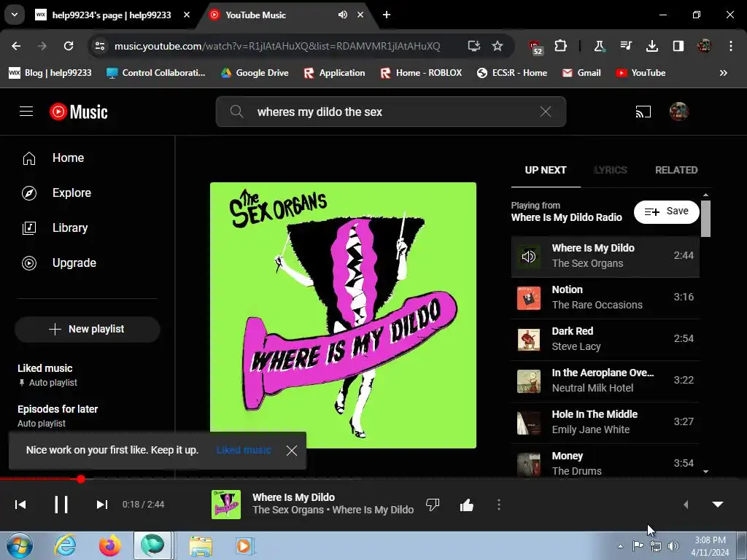The image size is (747, 560).
Task: Switch to the UP NEXT tab
Action: click(x=546, y=170)
